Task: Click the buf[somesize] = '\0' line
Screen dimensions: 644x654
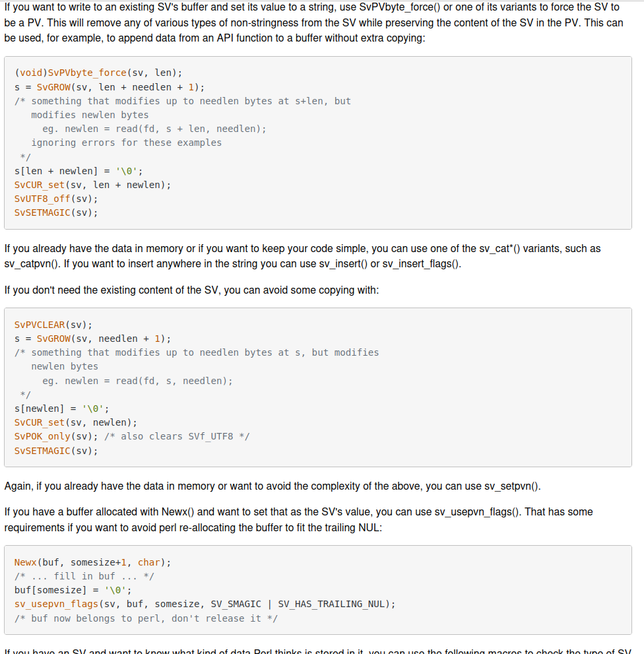Action: click(73, 591)
